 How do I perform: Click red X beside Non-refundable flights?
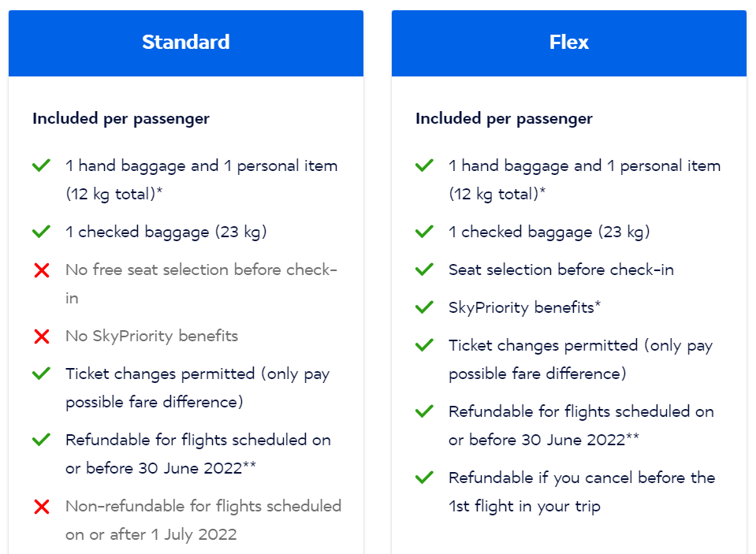click(x=42, y=507)
